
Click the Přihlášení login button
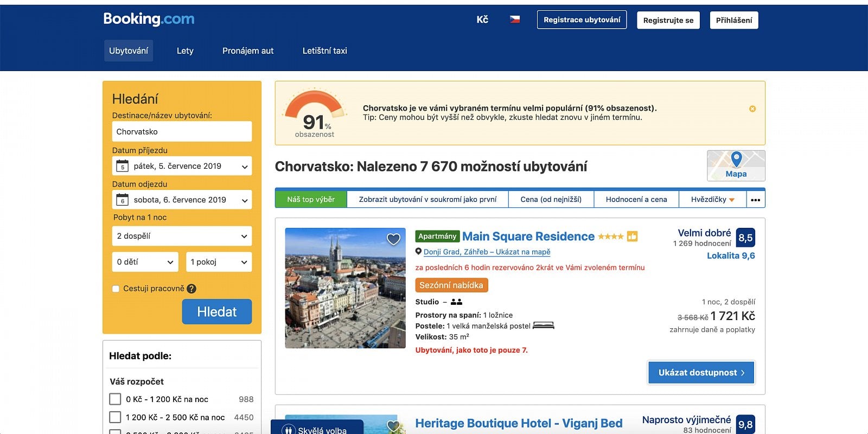click(x=734, y=20)
